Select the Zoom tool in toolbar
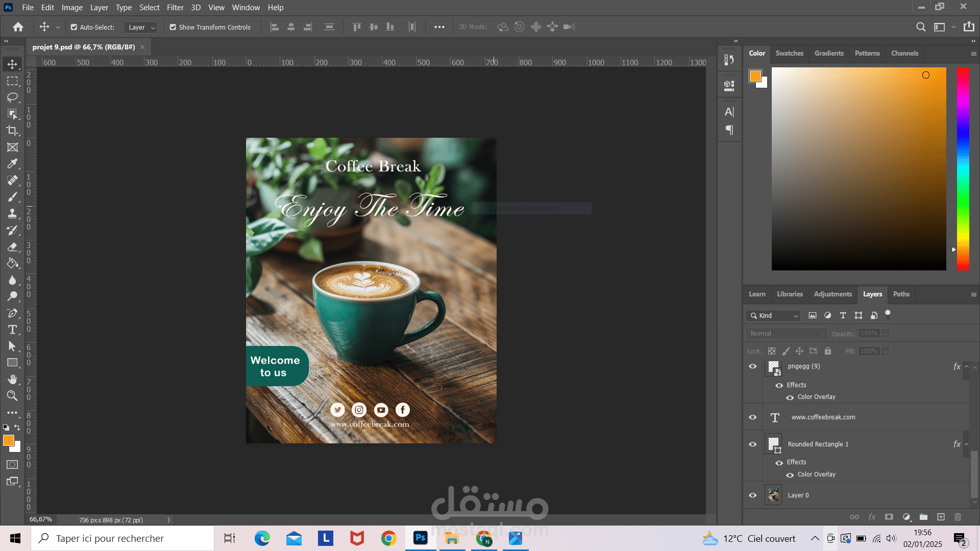The image size is (980, 551). [x=12, y=396]
